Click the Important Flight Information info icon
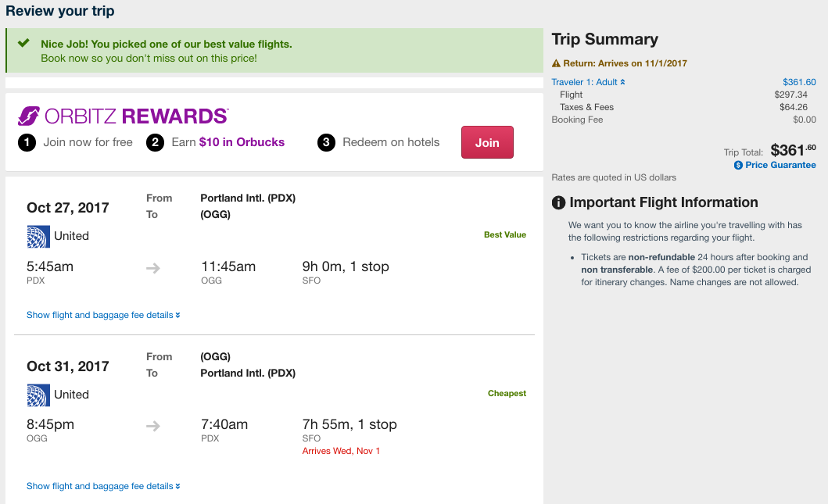This screenshot has height=504, width=828. (558, 203)
